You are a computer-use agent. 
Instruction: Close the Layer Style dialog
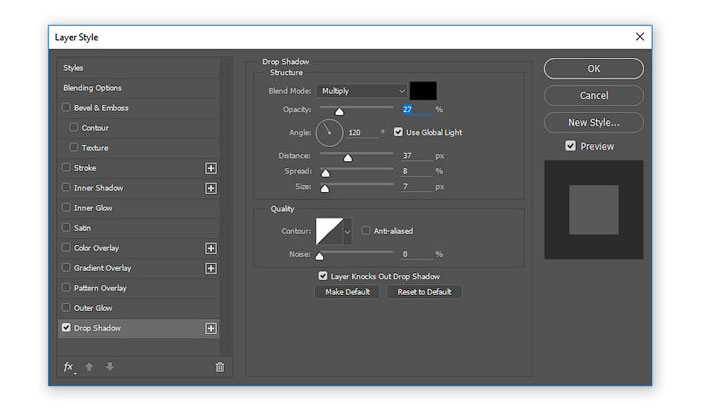[640, 37]
